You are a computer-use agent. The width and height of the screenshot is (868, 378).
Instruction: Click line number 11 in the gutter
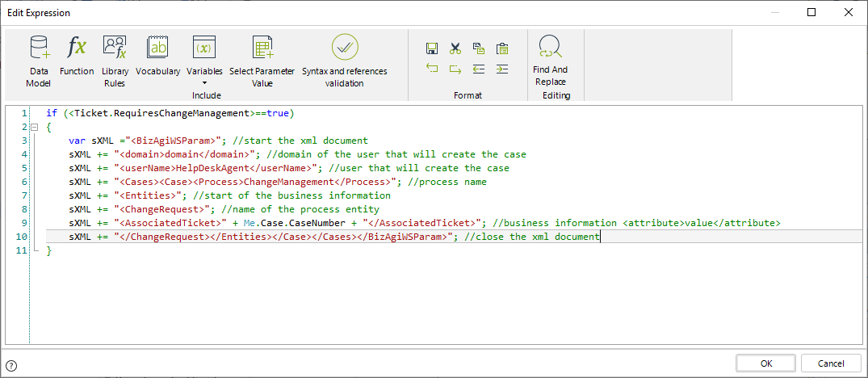[x=22, y=250]
